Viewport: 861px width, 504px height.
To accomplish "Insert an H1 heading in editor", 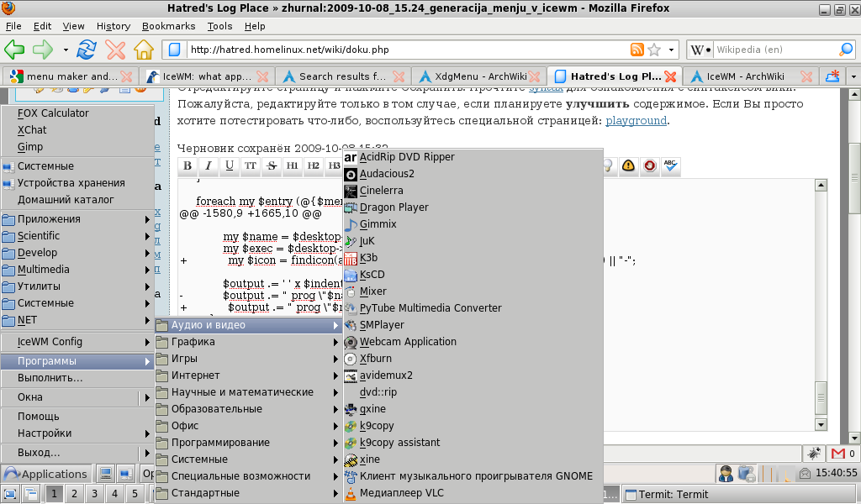I will point(292,165).
